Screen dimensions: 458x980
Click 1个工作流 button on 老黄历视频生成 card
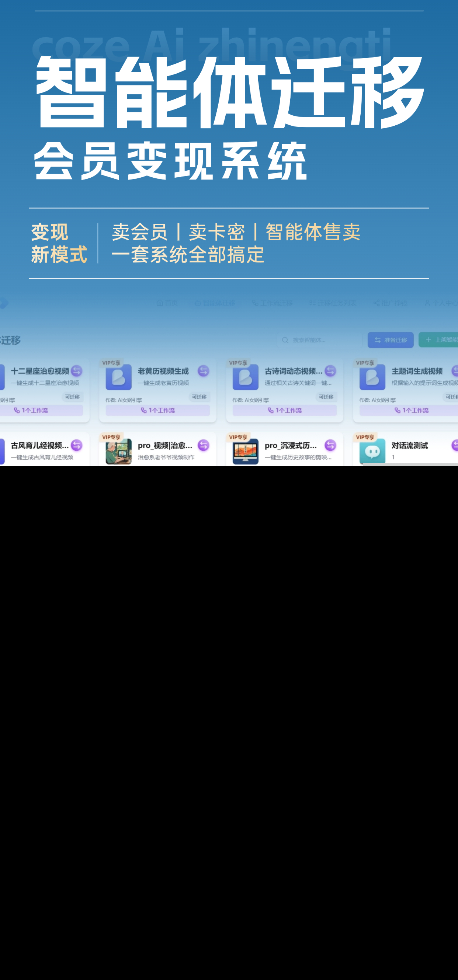157,410
